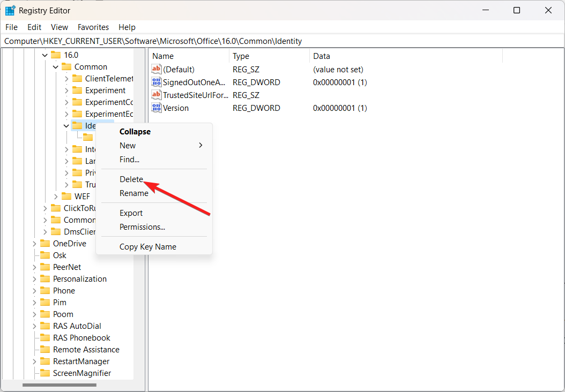The width and height of the screenshot is (565, 392).
Task: Click the RAS Phonebook folder icon
Action: (45, 338)
